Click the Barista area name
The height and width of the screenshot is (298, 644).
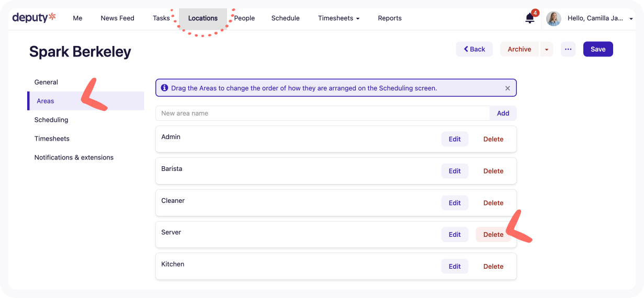tap(172, 169)
